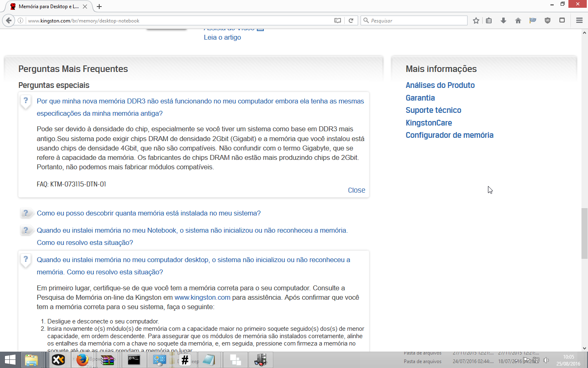
Task: Open a new browser tab
Action: (x=99, y=7)
